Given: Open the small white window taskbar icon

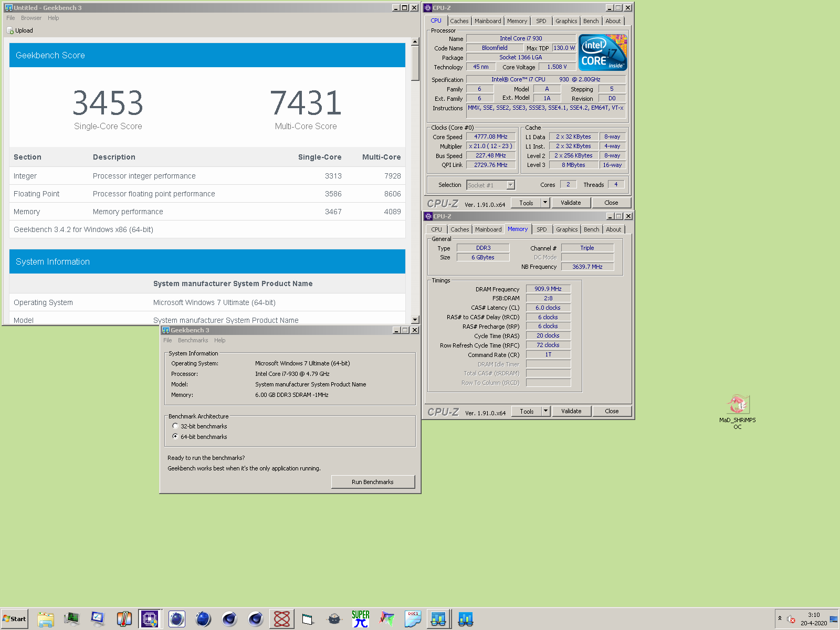Looking at the screenshot, I should [x=308, y=619].
